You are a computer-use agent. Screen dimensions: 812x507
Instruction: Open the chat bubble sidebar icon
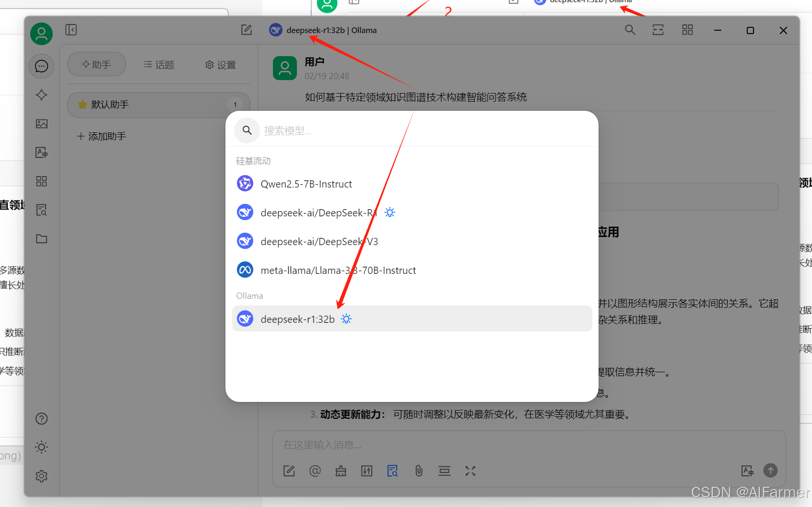point(42,66)
